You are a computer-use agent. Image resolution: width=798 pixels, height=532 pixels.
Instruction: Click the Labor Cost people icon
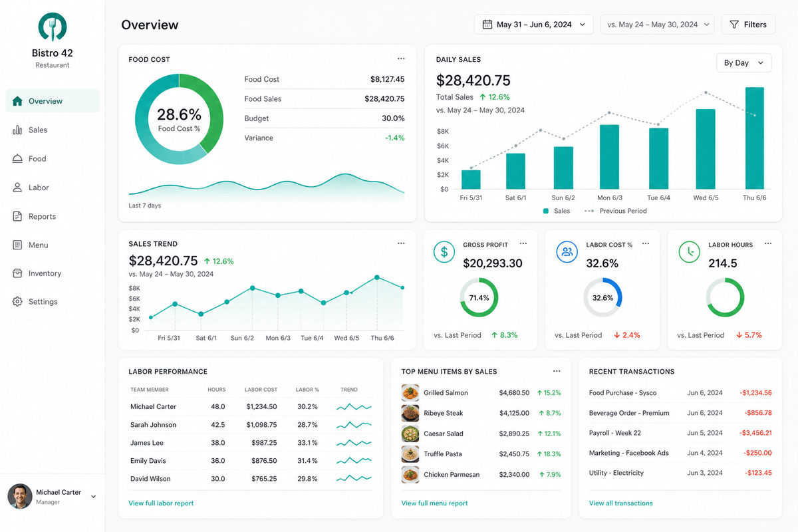point(567,251)
